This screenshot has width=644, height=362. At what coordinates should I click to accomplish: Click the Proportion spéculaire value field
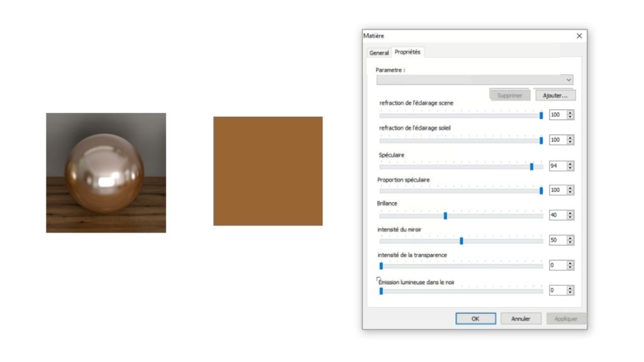[557, 190]
